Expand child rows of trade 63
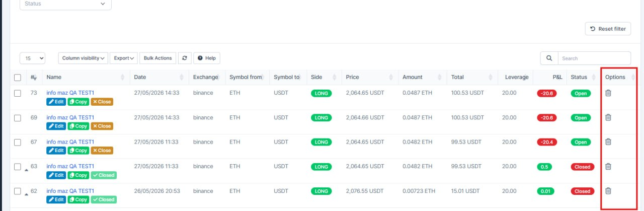The height and width of the screenshot is (211, 644). [x=26, y=170]
